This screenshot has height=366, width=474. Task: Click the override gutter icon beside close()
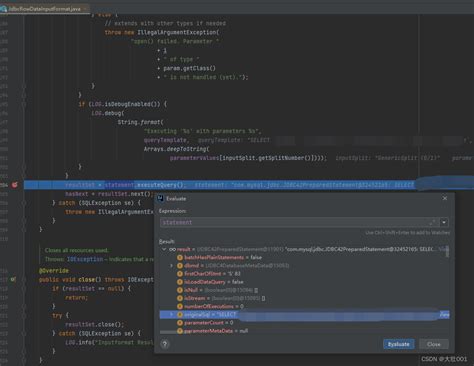point(13,279)
